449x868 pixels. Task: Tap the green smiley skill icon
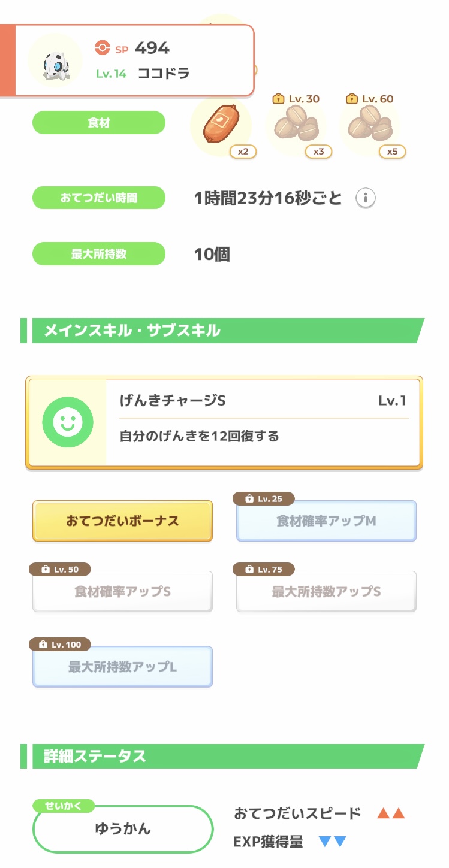click(x=68, y=422)
